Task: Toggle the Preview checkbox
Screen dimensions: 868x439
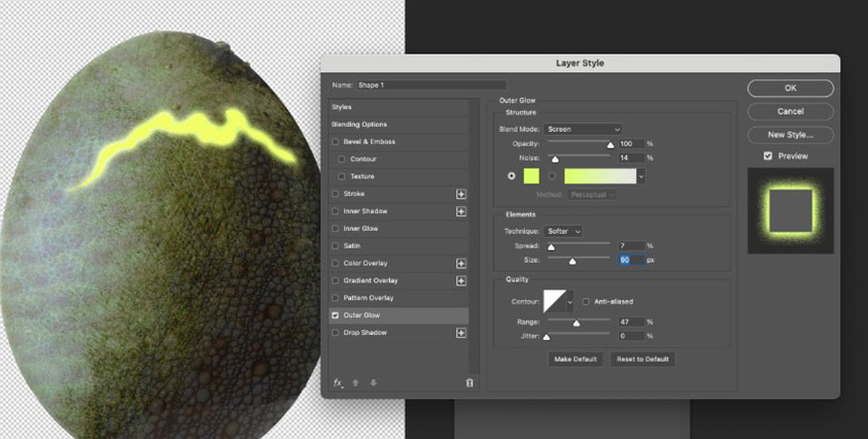Action: 768,156
